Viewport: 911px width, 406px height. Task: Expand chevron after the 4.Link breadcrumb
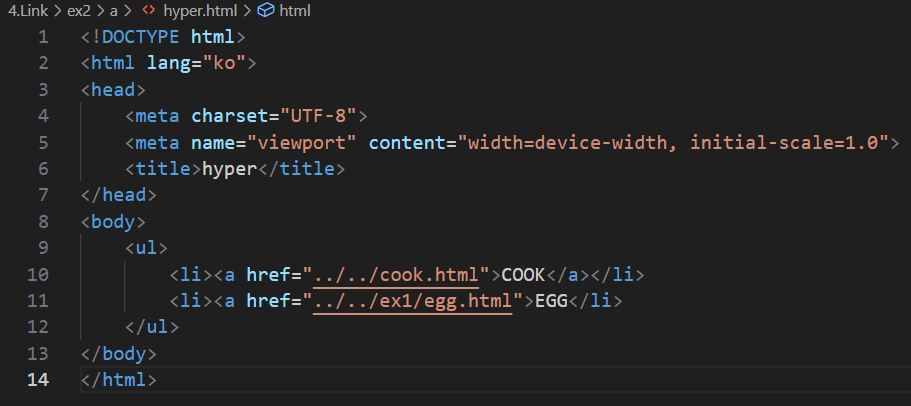pyautogui.click(x=58, y=11)
